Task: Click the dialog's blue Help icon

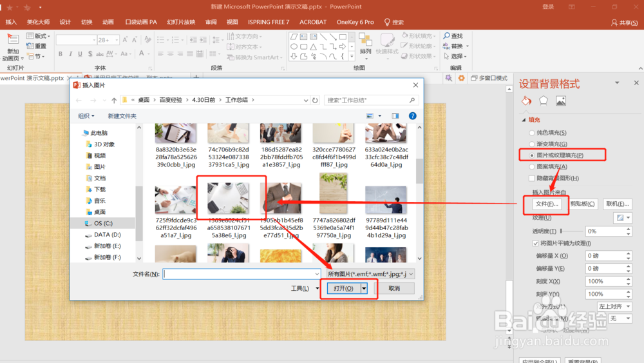Action: click(412, 116)
